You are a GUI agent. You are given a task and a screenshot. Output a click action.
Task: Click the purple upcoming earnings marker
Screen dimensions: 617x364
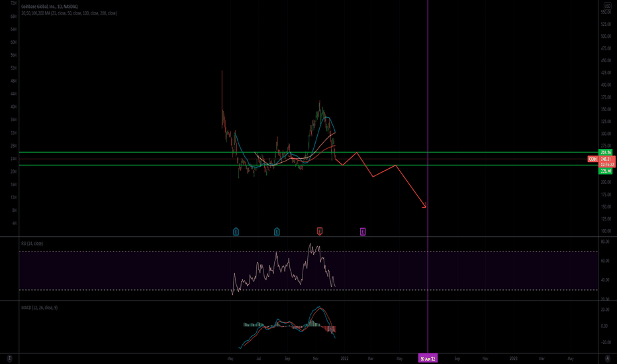coord(363,232)
